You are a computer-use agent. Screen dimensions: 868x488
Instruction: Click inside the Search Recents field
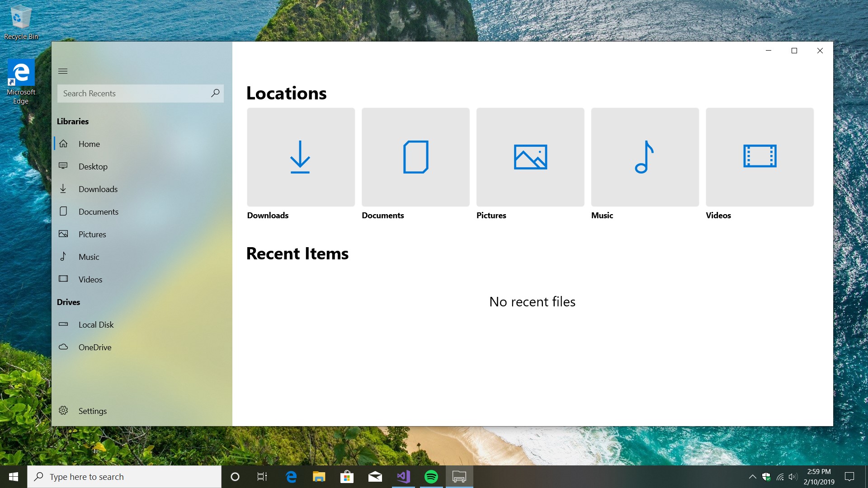(136, 94)
